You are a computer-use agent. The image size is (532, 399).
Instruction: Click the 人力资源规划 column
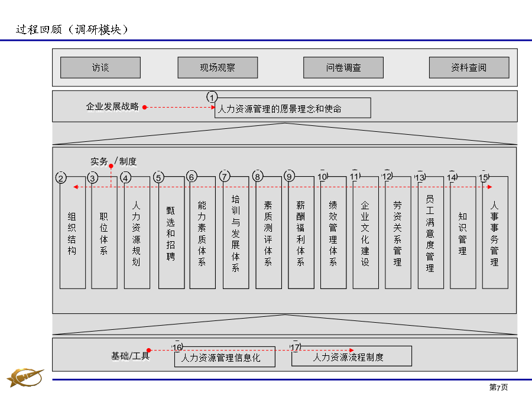click(137, 232)
